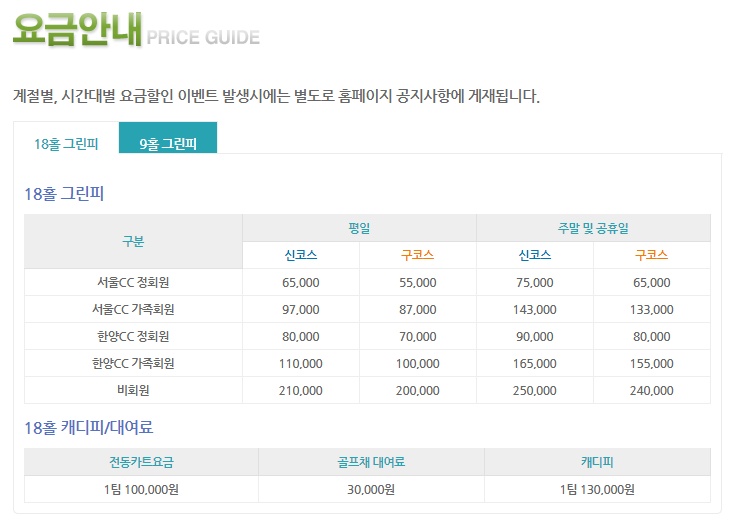This screenshot has height=530, width=735.
Task: Switch to the 9홀 그린피 tab
Action: pos(168,138)
